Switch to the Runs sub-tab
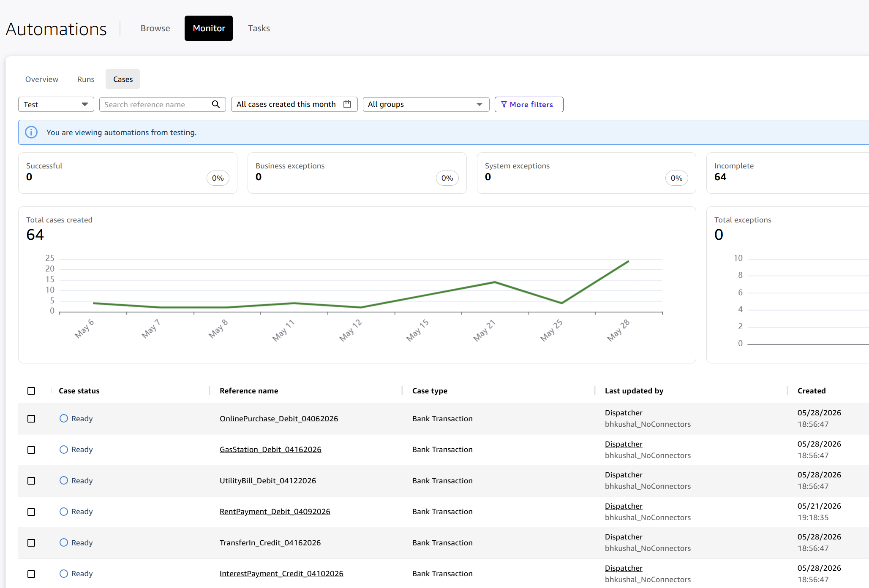 coord(86,79)
